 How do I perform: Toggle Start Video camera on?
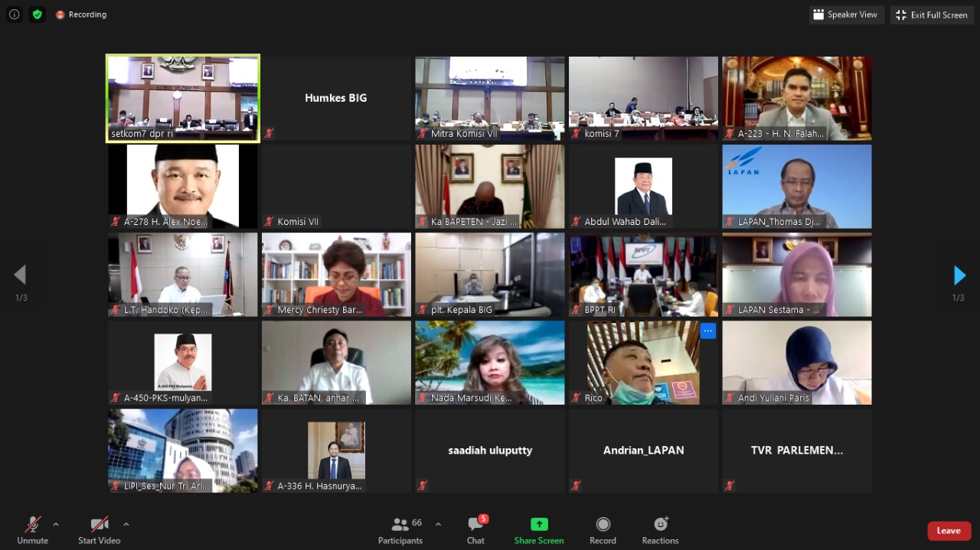99,530
